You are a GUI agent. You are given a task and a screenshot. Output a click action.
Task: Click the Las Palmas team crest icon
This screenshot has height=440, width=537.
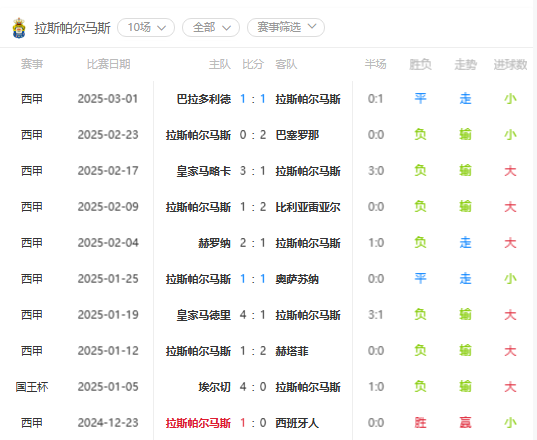[19, 28]
